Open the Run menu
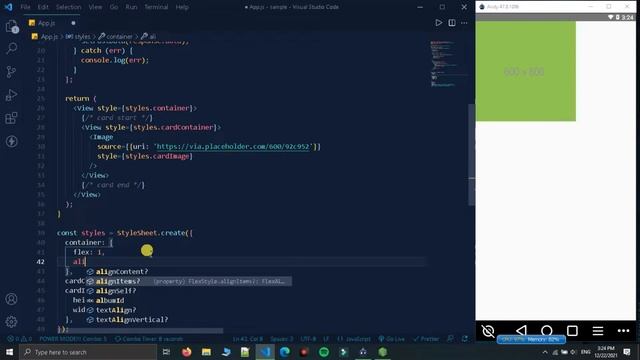Viewport: 640px width, 360px height. click(131, 7)
